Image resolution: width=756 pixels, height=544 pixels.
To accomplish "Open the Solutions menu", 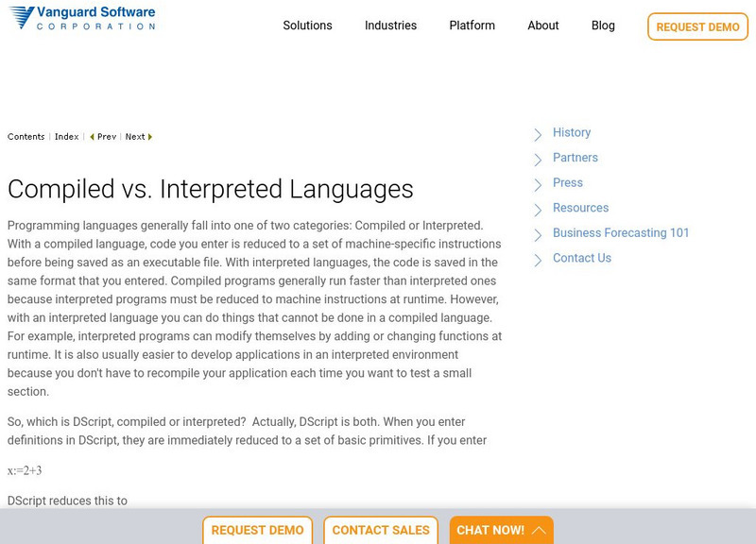I will [x=307, y=25].
